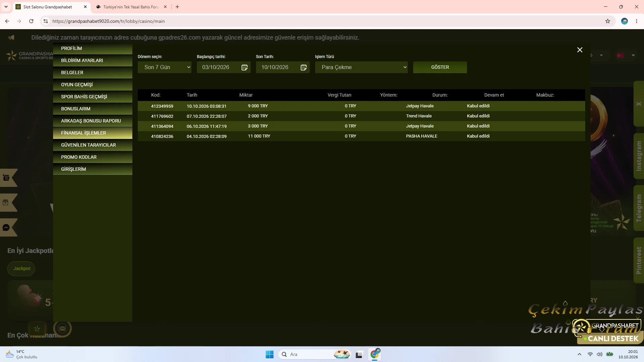Select OYUN GEÇMİŞİ from the sidebar
This screenshot has height=362, width=644.
[93, 85]
